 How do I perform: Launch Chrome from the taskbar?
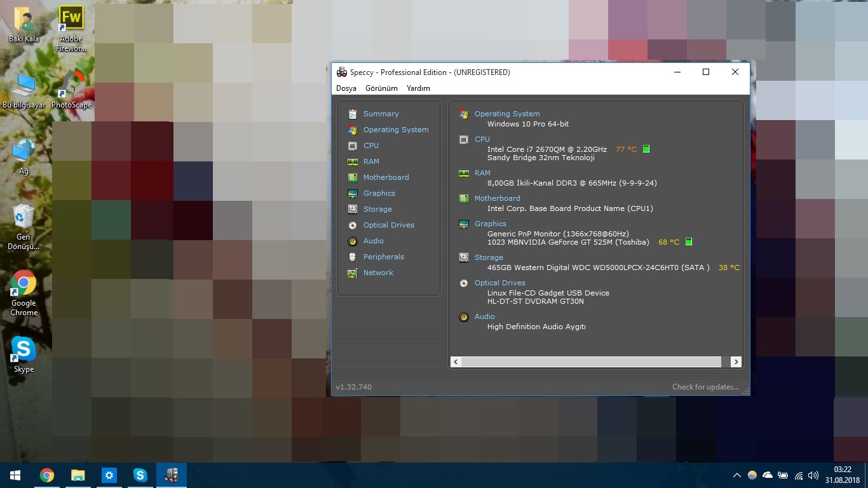tap(46, 475)
